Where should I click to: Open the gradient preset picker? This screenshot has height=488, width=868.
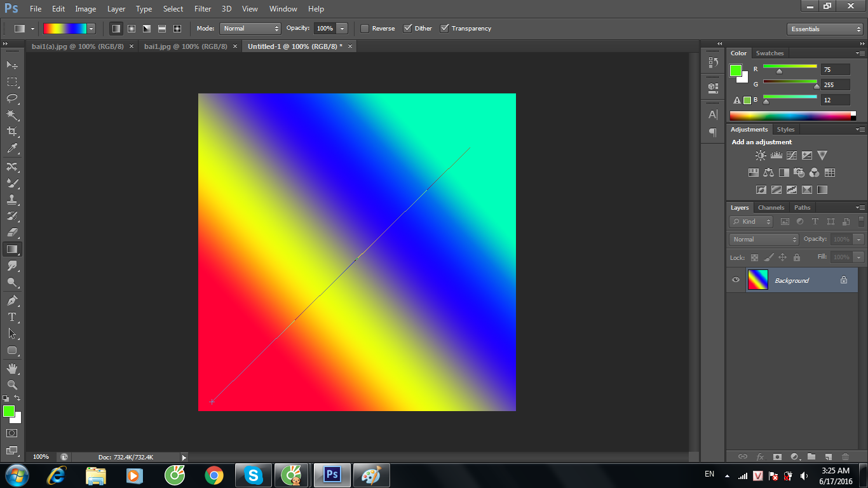point(91,28)
